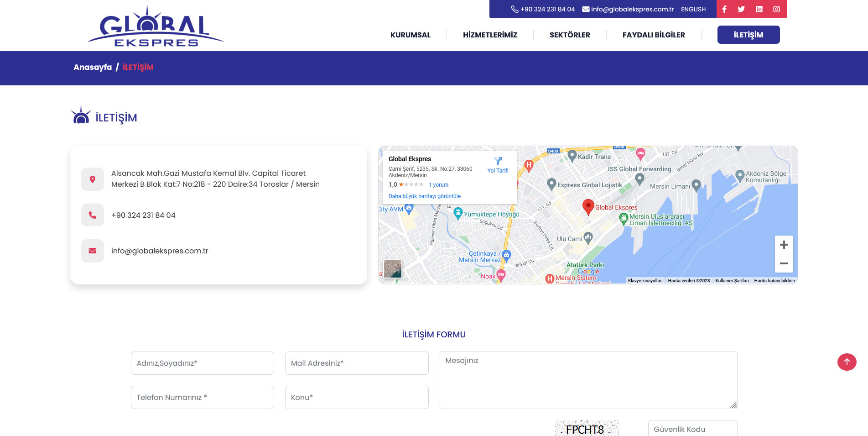Click the Alsancak Mah. address text
This screenshot has height=436, width=868.
coord(215,179)
